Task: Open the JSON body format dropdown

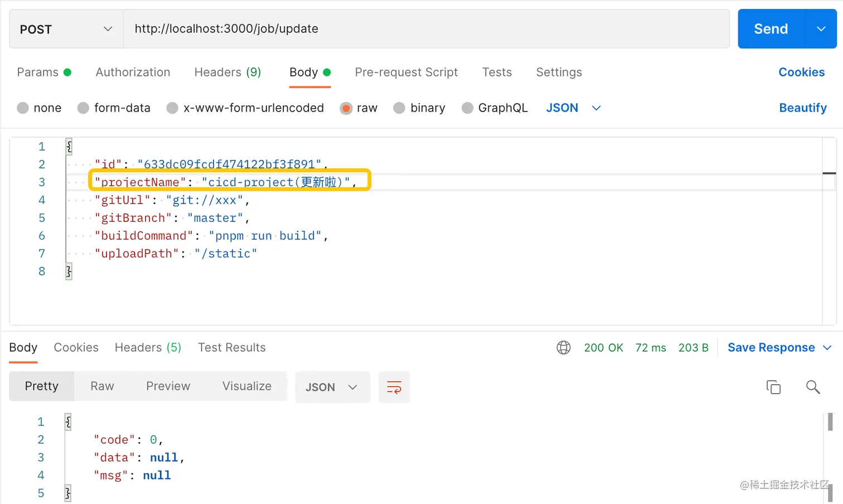Action: pos(573,108)
